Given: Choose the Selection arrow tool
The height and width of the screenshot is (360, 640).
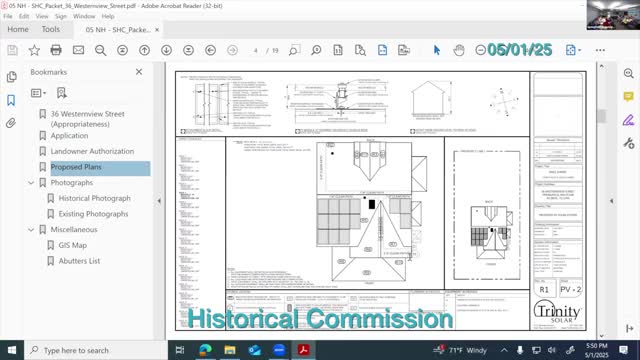Looking at the screenshot, I should pos(437,50).
